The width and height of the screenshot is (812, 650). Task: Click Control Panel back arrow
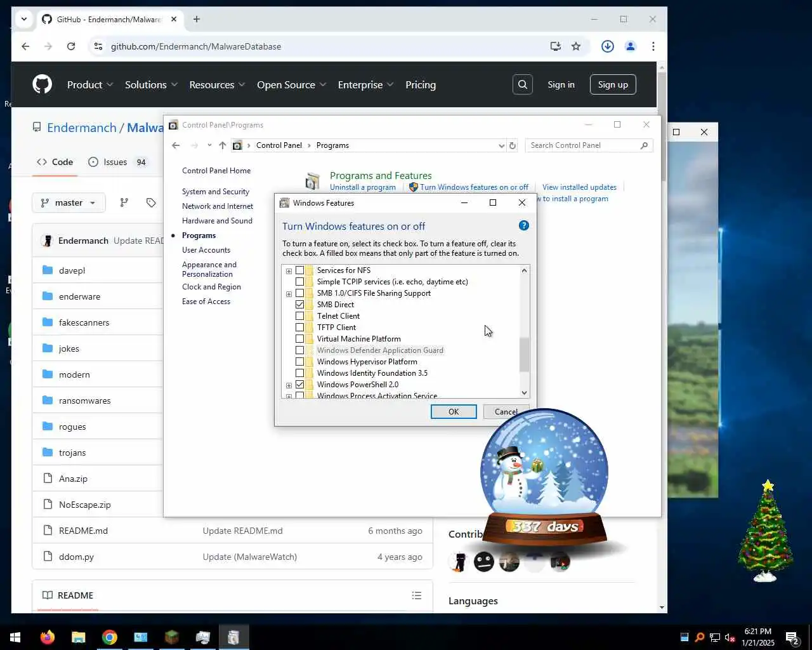[x=176, y=145]
